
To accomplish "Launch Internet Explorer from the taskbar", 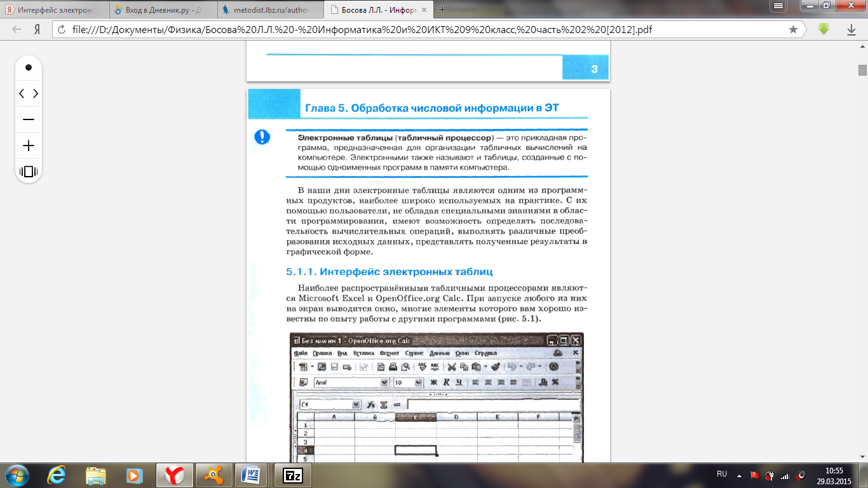I will (x=58, y=475).
